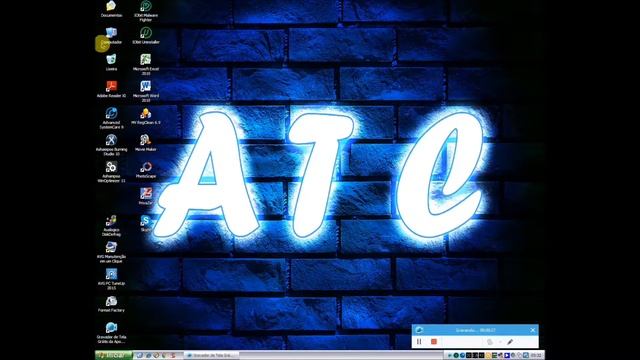The width and height of the screenshot is (640, 360).
Task: Open Auslogics DiskDefrag shortcut
Action: (x=111, y=225)
